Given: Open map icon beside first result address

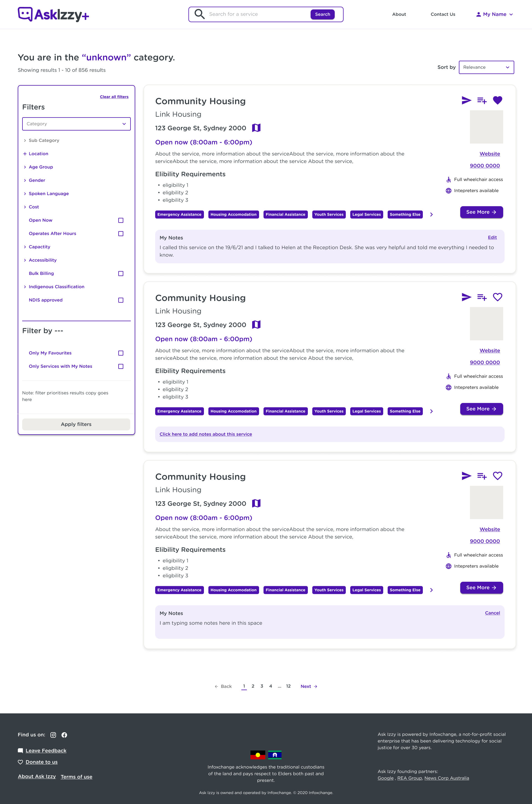Looking at the screenshot, I should pos(256,127).
